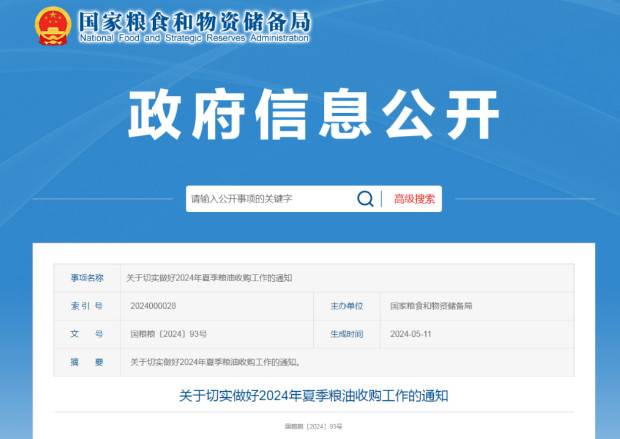
Task: Open 高级搜索 advanced search
Action: (414, 199)
